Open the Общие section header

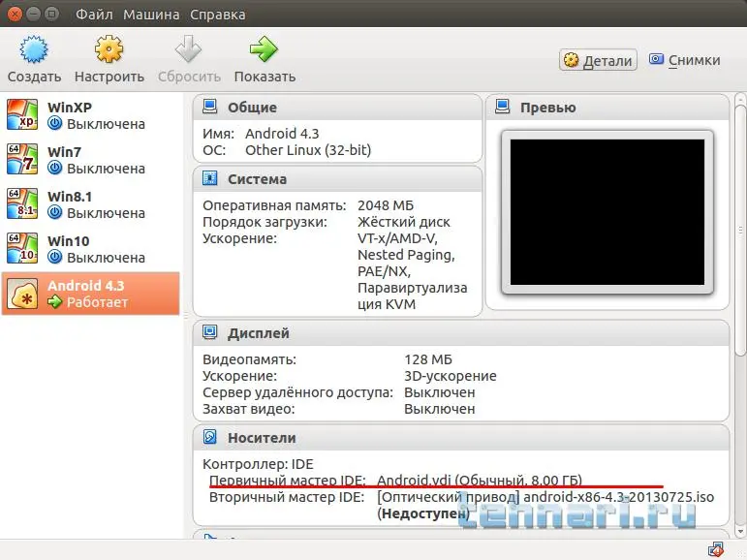click(x=338, y=108)
